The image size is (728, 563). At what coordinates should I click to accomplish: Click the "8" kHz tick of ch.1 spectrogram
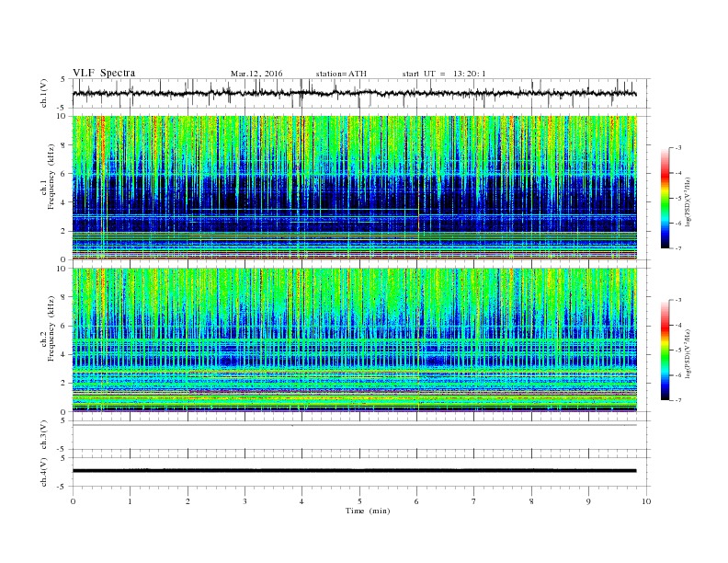tap(64, 145)
